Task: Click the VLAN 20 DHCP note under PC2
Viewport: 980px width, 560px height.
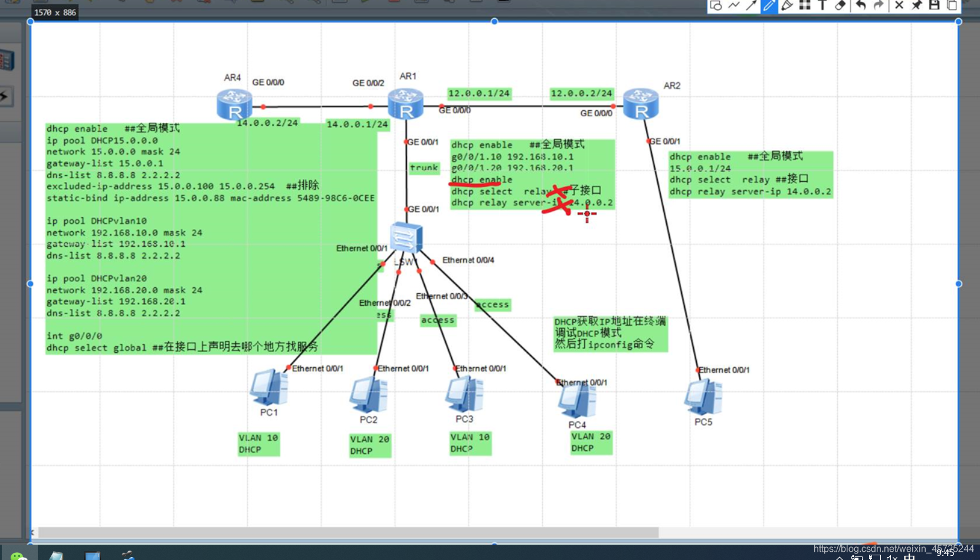Action: [370, 446]
